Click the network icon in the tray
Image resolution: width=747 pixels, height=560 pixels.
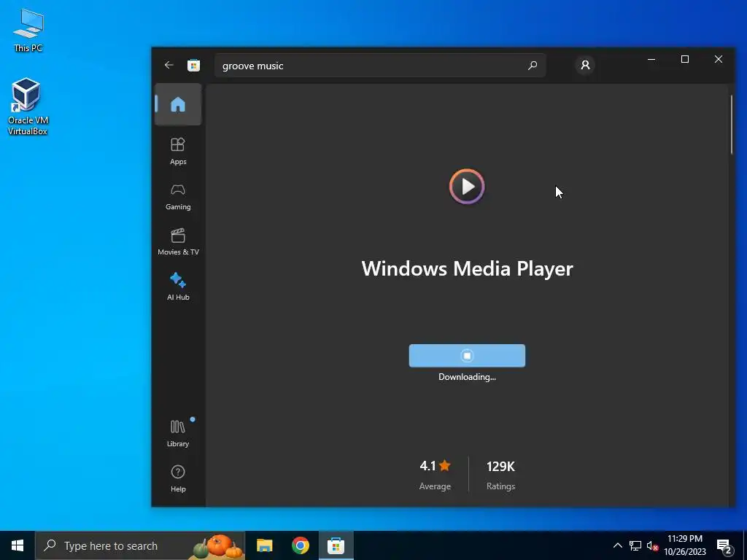click(x=635, y=545)
